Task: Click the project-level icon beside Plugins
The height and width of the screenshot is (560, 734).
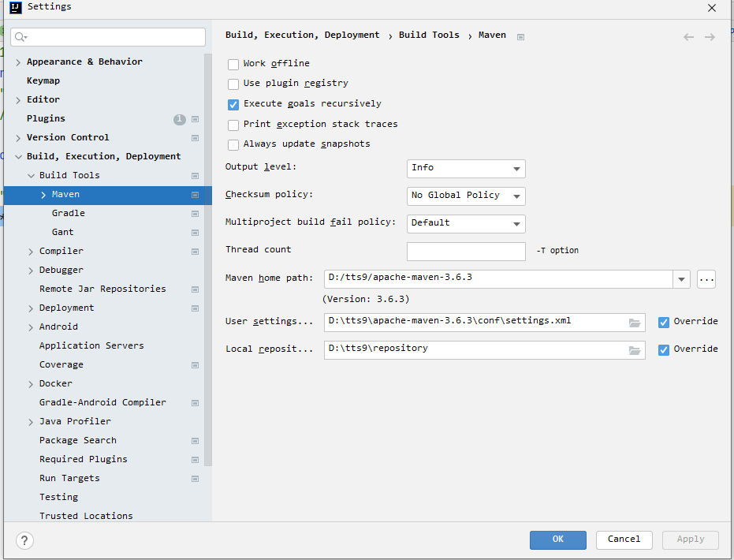Action: pos(196,119)
